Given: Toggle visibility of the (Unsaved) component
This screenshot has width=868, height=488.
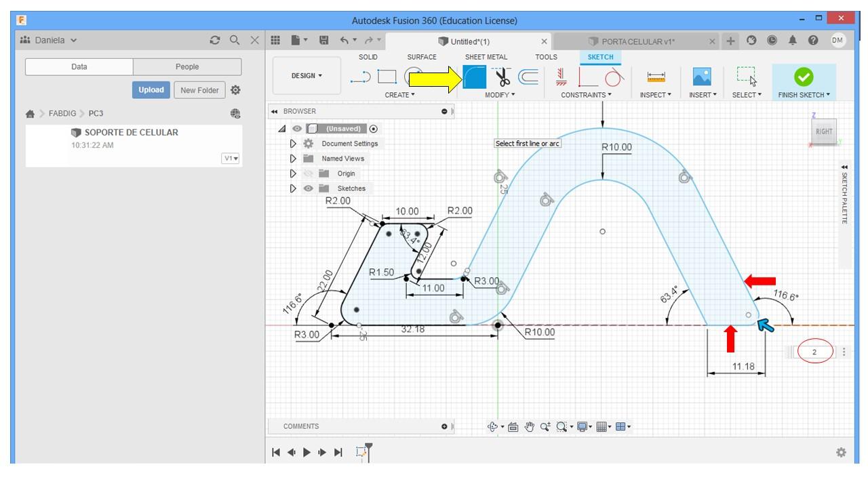Looking at the screenshot, I should [x=297, y=129].
